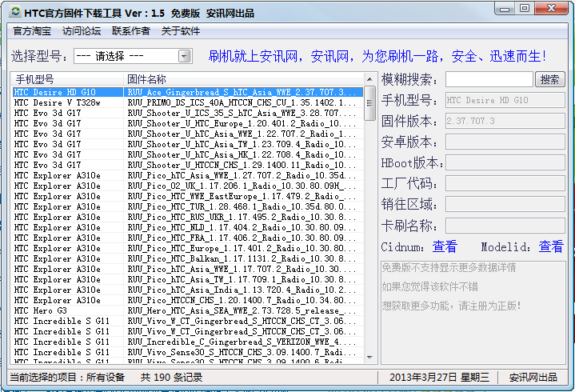This screenshot has width=575, height=392.
Task: Click the status bar date 2013年3月27日 星期三
Action: pyautogui.click(x=439, y=378)
